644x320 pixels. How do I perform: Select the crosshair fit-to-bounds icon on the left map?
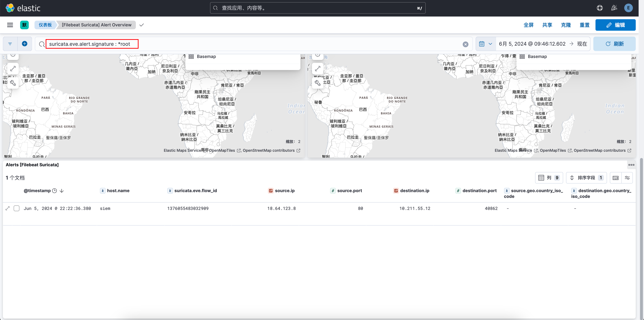[x=13, y=55]
